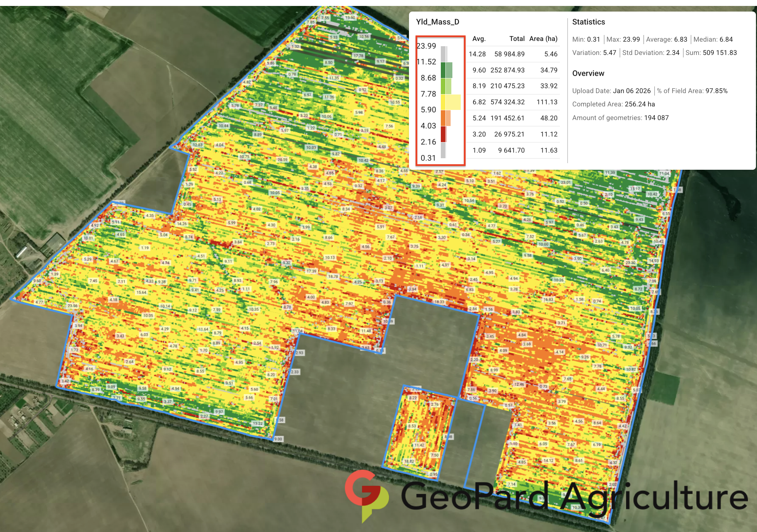757x532 pixels.
Task: Click the Yld_Mass_D legend title
Action: [438, 22]
